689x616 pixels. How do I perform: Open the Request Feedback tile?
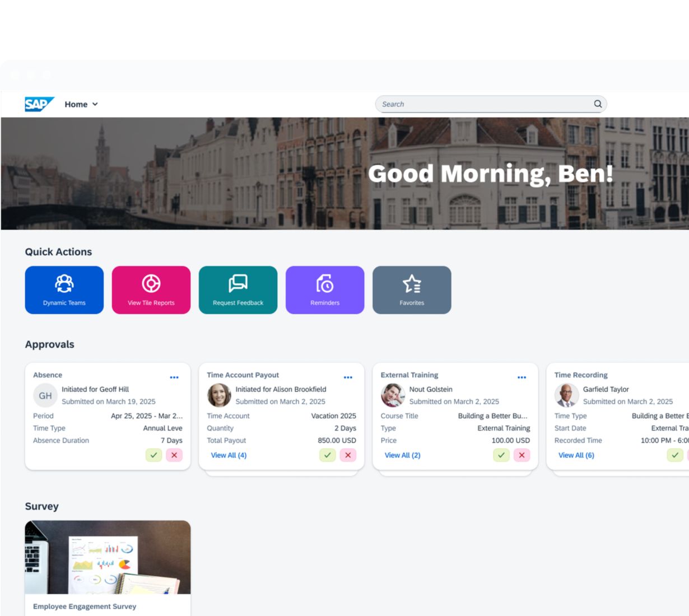(x=238, y=290)
